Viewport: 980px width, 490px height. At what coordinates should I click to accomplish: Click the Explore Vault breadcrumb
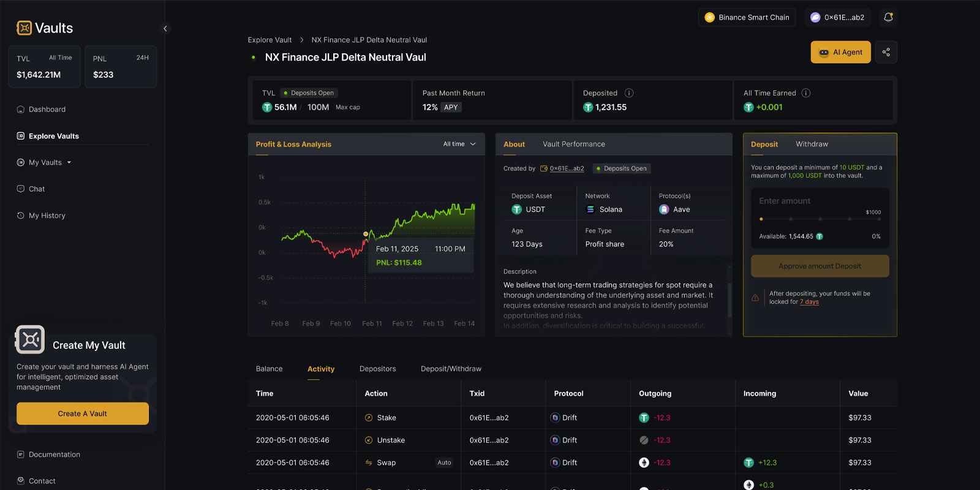269,40
